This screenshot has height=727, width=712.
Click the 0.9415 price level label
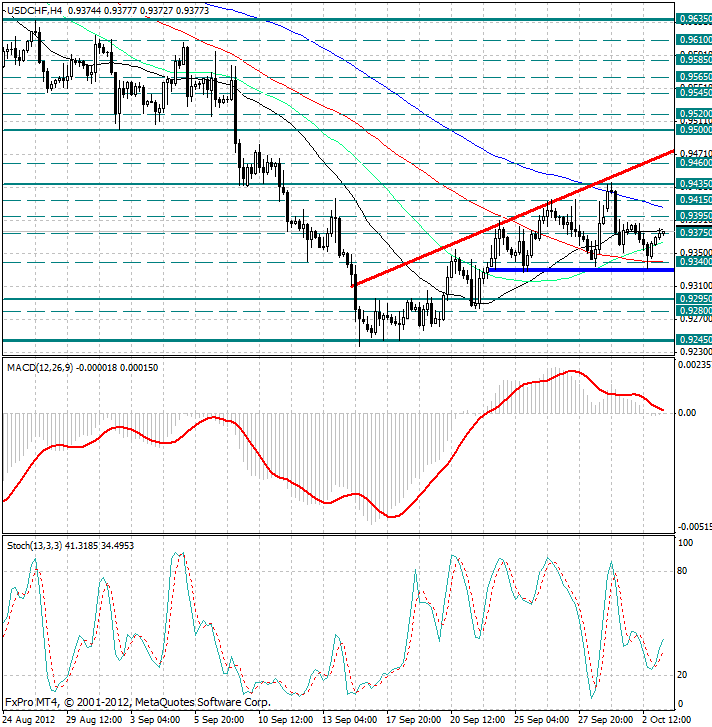point(694,200)
